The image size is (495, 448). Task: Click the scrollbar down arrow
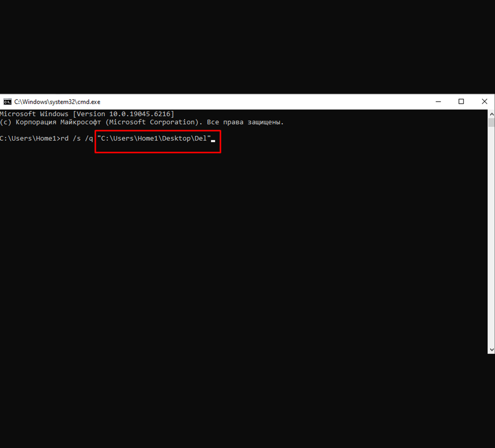coord(491,350)
